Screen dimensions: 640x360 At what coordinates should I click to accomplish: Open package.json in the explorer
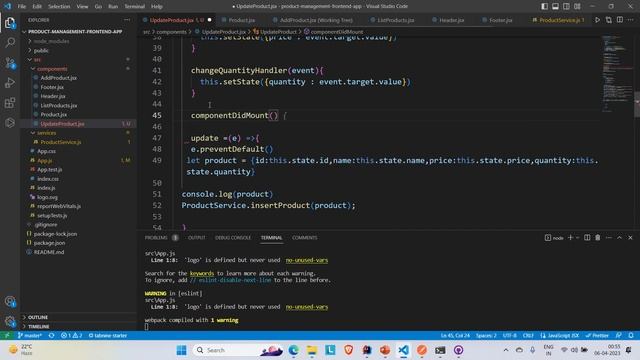click(78, 243)
